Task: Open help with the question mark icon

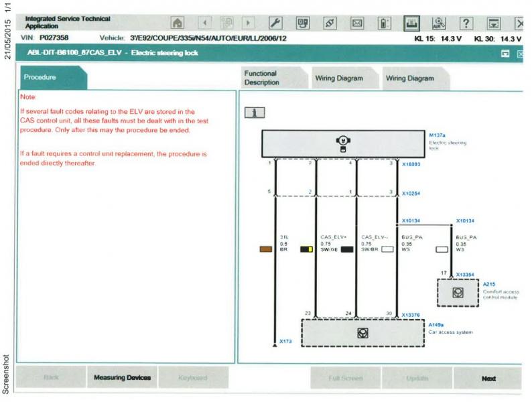Action: click(x=466, y=23)
